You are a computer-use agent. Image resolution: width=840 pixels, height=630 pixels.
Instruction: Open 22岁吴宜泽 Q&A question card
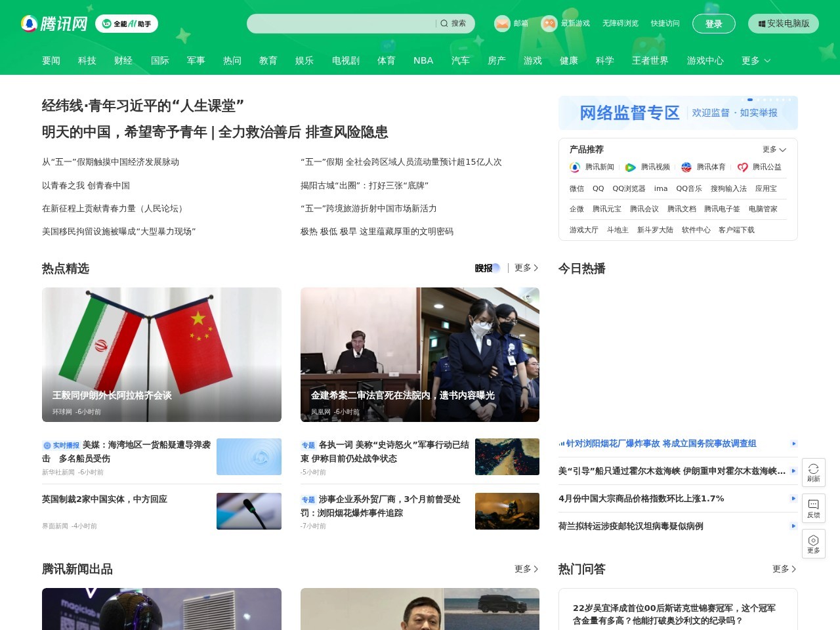[678, 614]
